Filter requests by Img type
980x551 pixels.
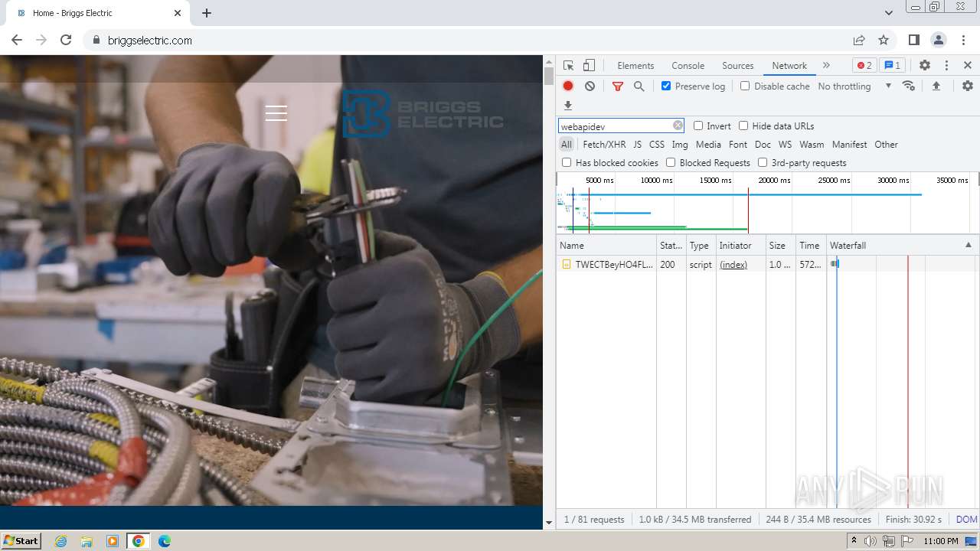point(680,144)
